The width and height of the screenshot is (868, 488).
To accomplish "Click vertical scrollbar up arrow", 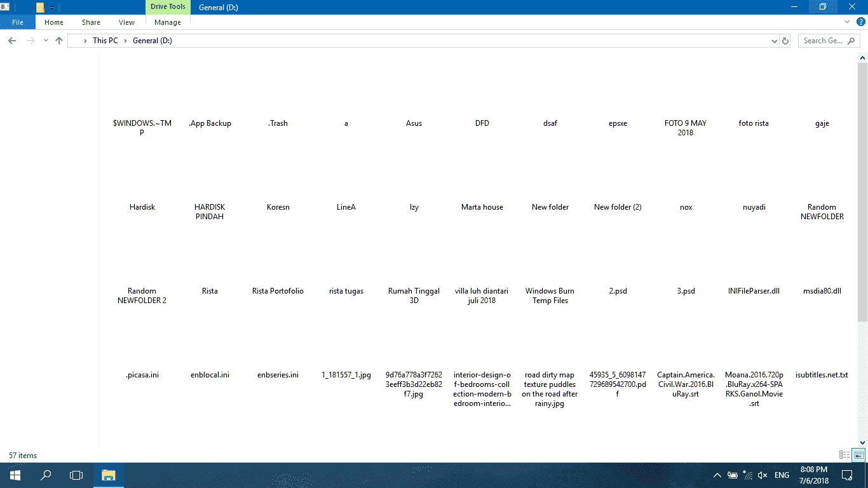I will pyautogui.click(x=863, y=58).
